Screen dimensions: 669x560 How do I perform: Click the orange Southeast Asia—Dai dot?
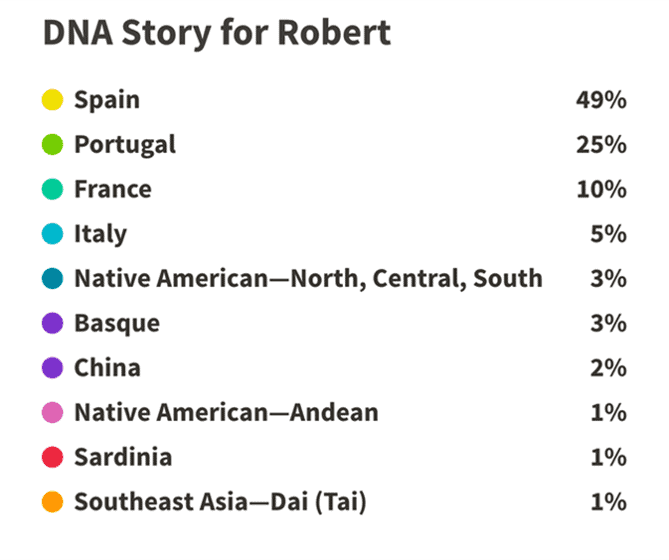(x=52, y=502)
